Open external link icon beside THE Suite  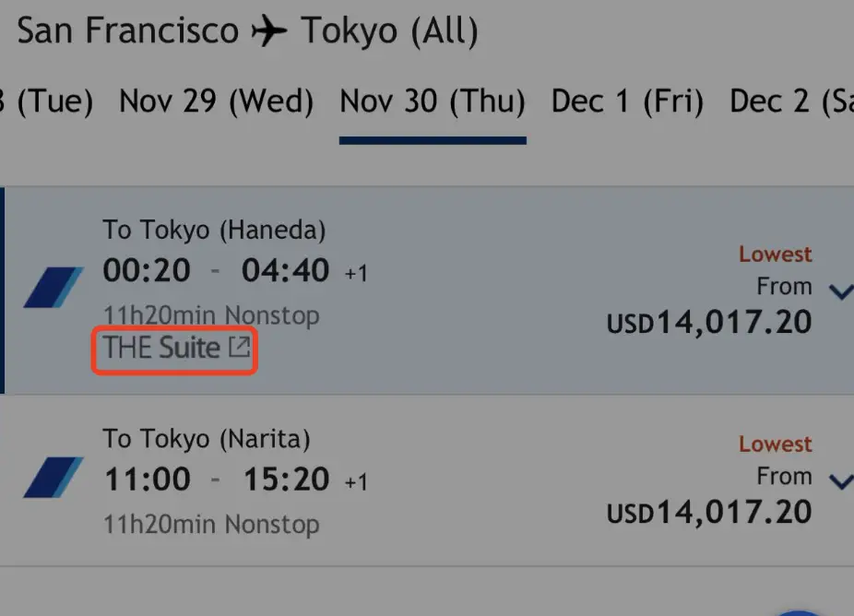[x=239, y=347]
